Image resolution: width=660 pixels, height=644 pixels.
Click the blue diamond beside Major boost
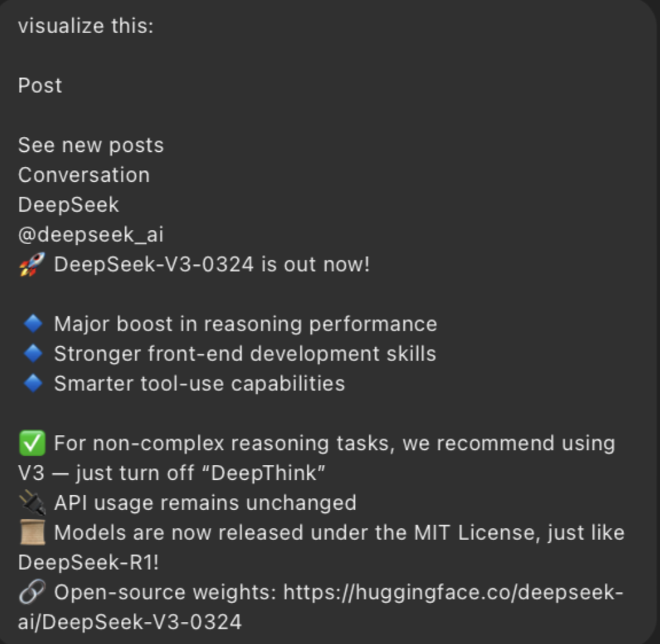tap(32, 324)
